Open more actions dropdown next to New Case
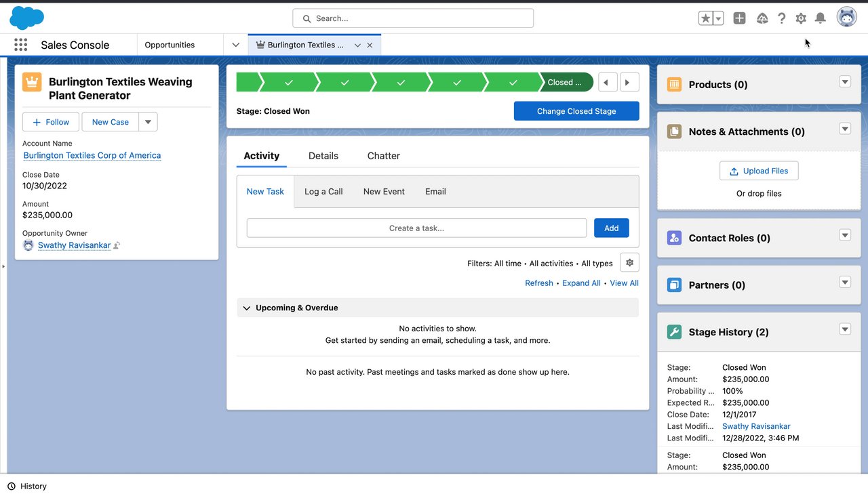 [x=148, y=122]
